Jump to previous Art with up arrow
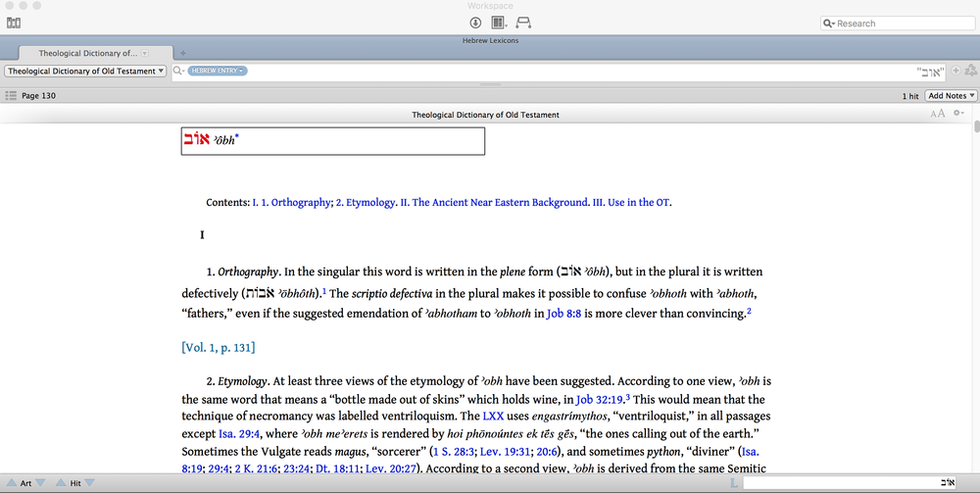 (10, 483)
